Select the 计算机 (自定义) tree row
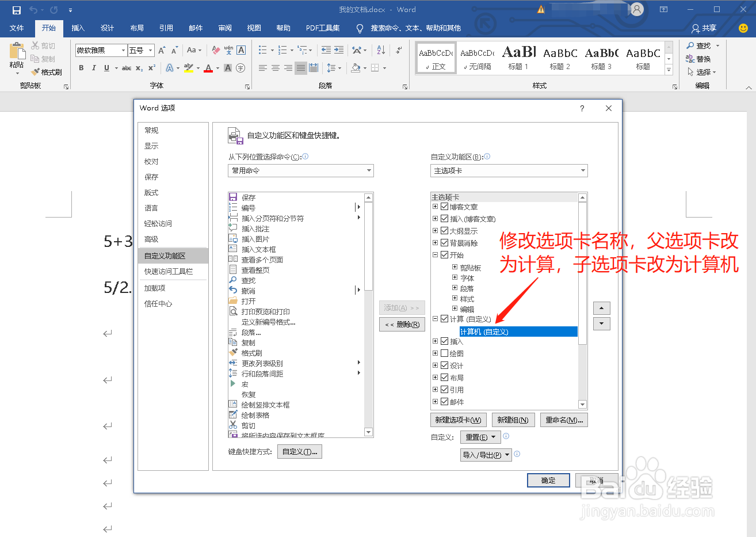756x537 pixels. 518,332
